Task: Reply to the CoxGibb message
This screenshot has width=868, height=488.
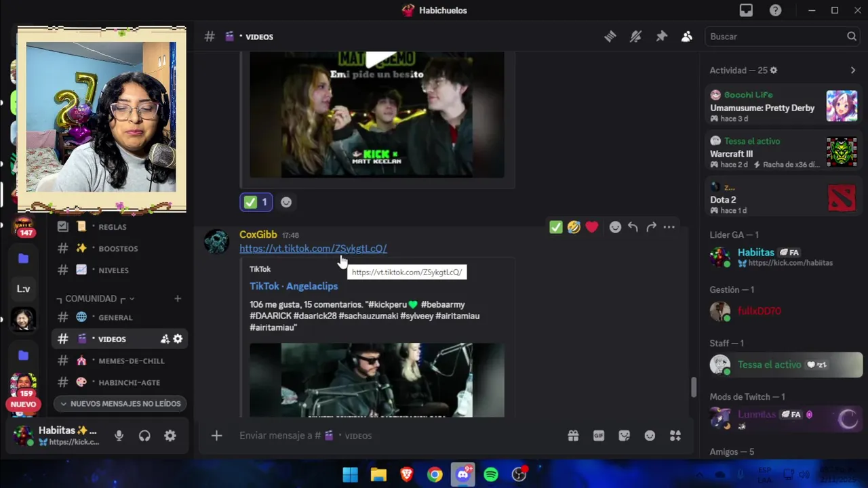Action: click(x=633, y=227)
